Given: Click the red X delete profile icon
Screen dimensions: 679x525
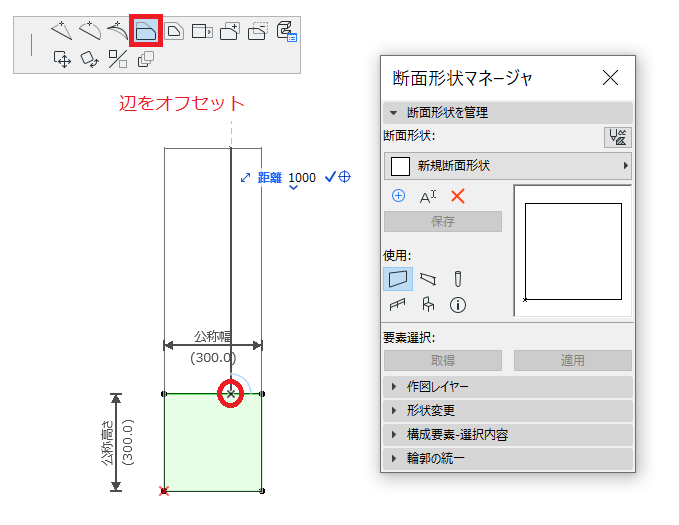Looking at the screenshot, I should tap(458, 196).
